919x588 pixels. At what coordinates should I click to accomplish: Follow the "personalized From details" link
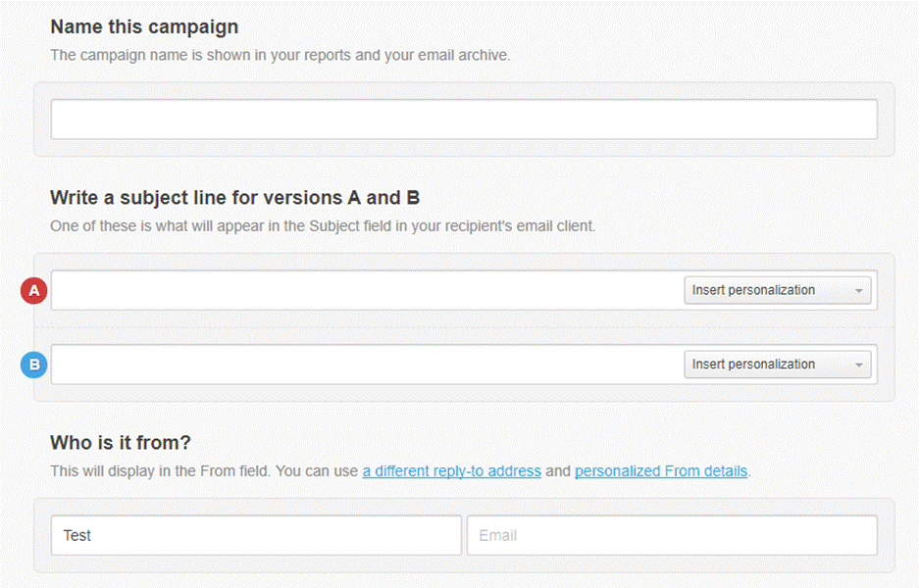click(661, 471)
